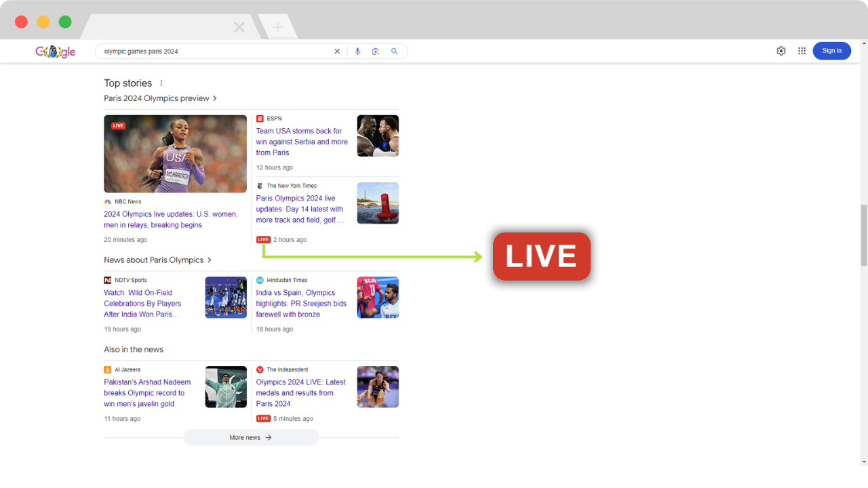Click the More news button
This screenshot has width=868, height=488.
(x=251, y=438)
